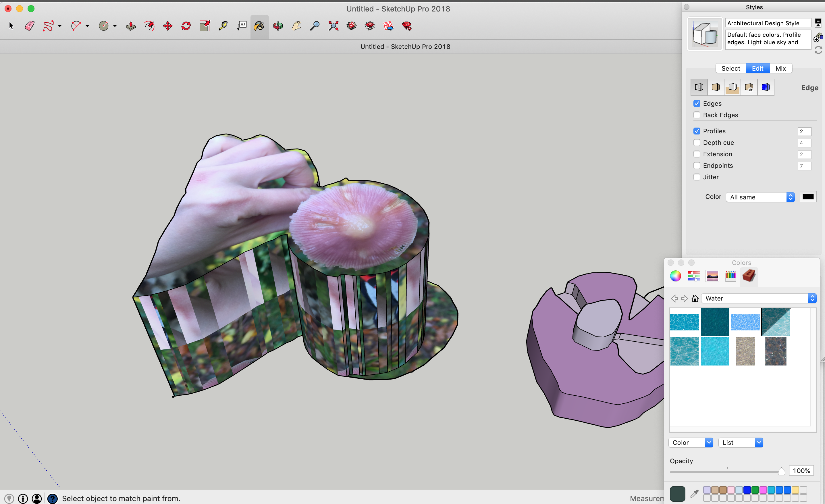Select the Eraser tool
Viewport: 825px width, 504px height.
click(30, 26)
